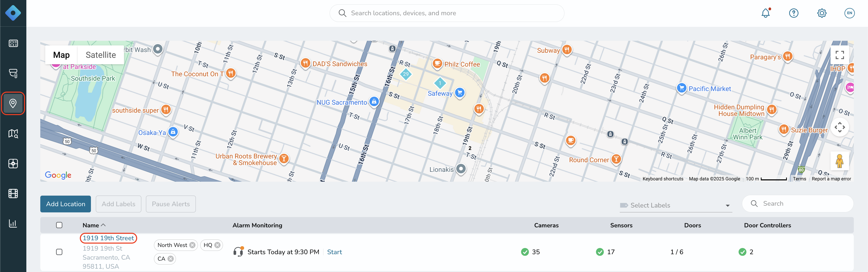The image size is (868, 272).
Task: Click the cluster marker labeled 29
Action: click(x=406, y=74)
